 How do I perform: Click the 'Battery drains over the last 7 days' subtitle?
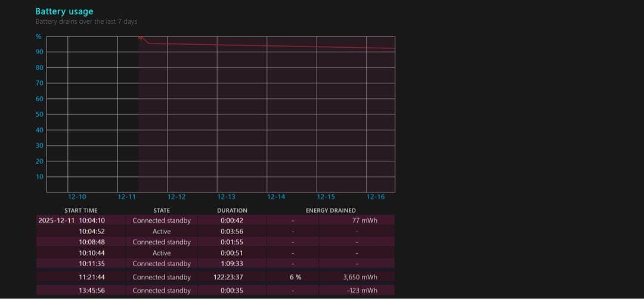(x=86, y=22)
